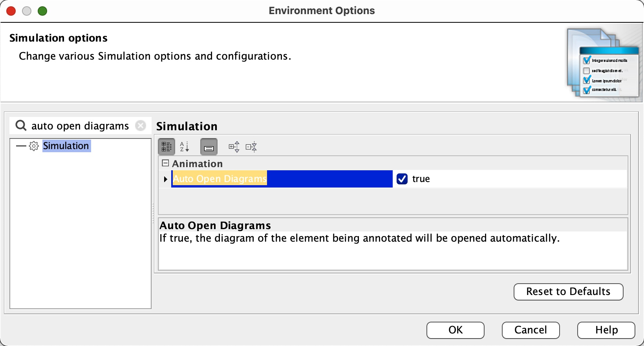The image size is (644, 346).
Task: Toggle the description area icon
Action: click(x=209, y=147)
